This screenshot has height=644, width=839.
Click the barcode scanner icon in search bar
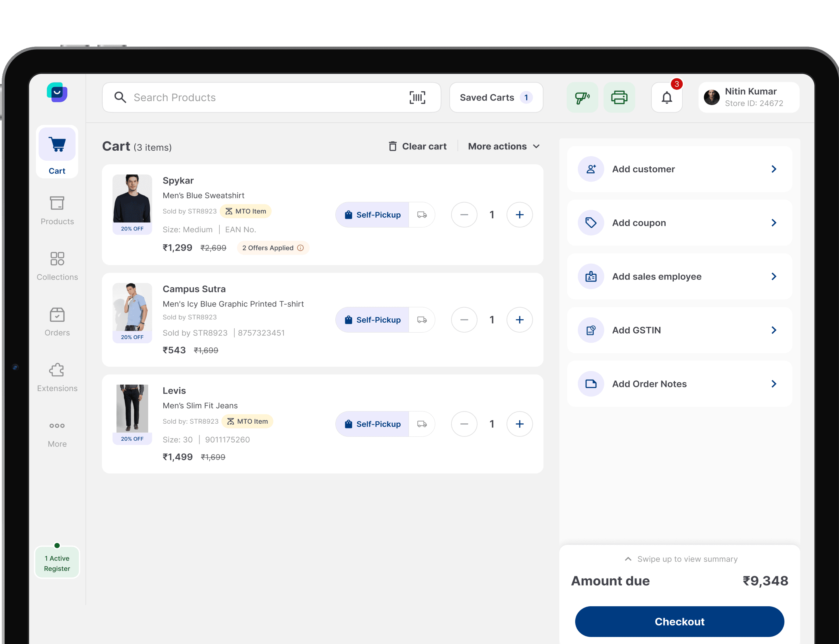point(417,97)
